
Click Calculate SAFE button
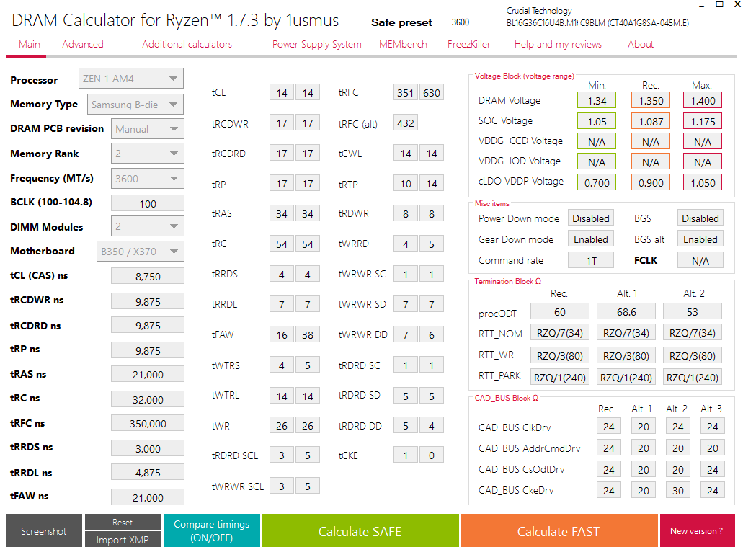click(x=360, y=530)
